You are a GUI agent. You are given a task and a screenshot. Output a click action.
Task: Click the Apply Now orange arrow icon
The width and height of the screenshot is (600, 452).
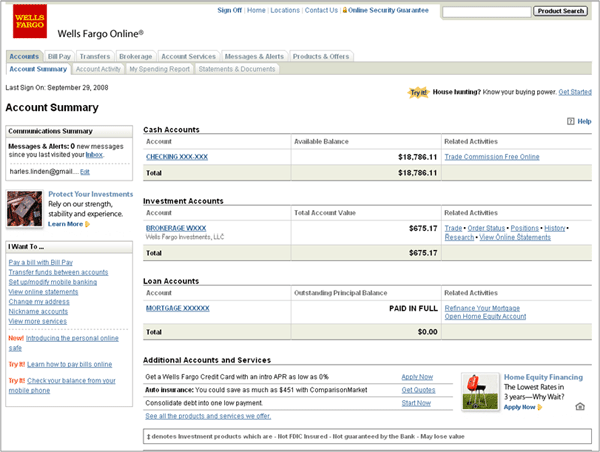(x=540, y=407)
